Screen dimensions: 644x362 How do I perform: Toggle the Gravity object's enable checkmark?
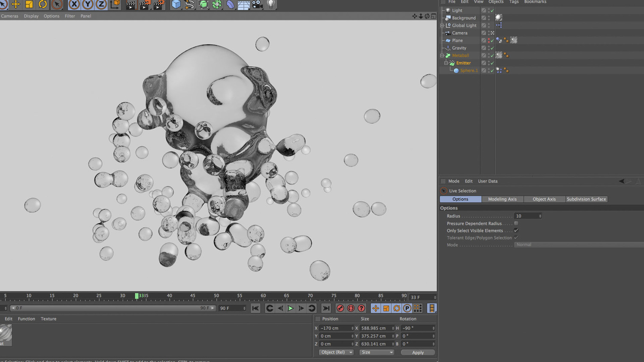(492, 48)
